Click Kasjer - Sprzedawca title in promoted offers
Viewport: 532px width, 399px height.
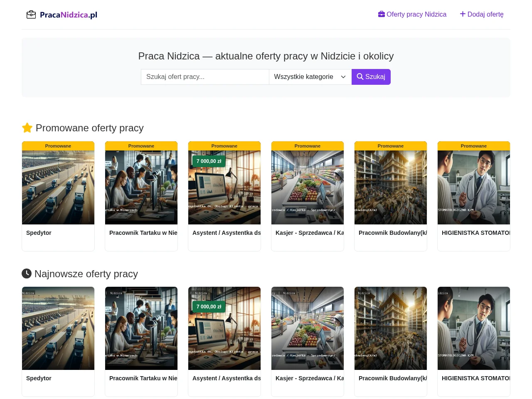click(310, 233)
